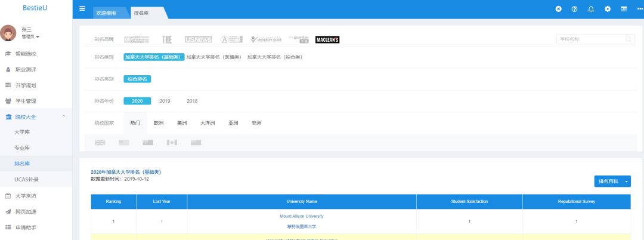Switch to the 欢迎使用 tab

pyautogui.click(x=107, y=13)
